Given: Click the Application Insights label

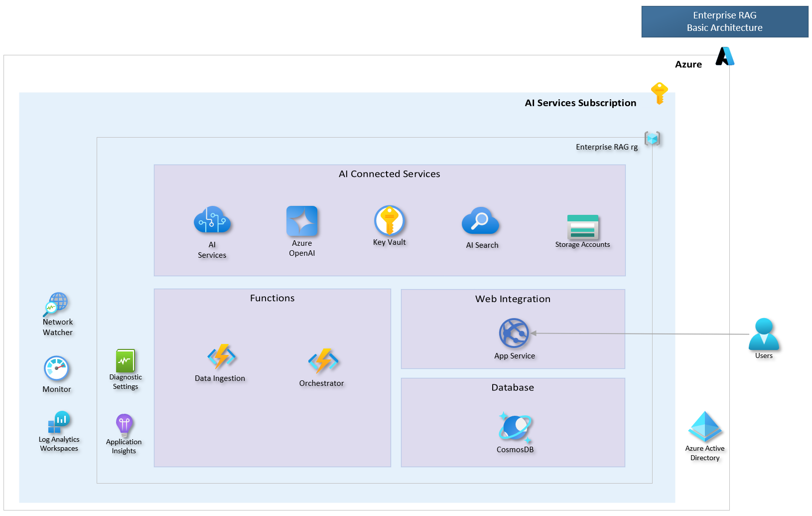Looking at the screenshot, I should [x=124, y=446].
